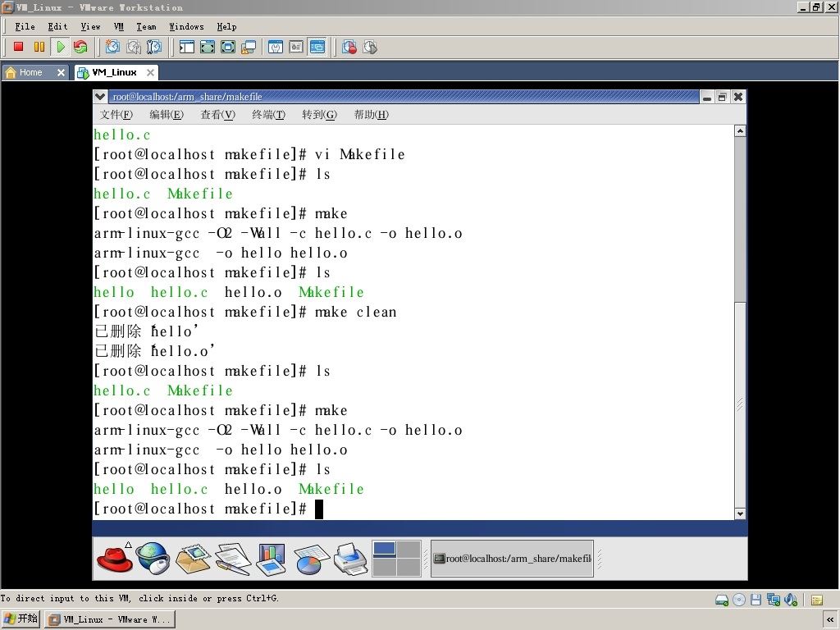Open the View menu in VMware

[90, 26]
